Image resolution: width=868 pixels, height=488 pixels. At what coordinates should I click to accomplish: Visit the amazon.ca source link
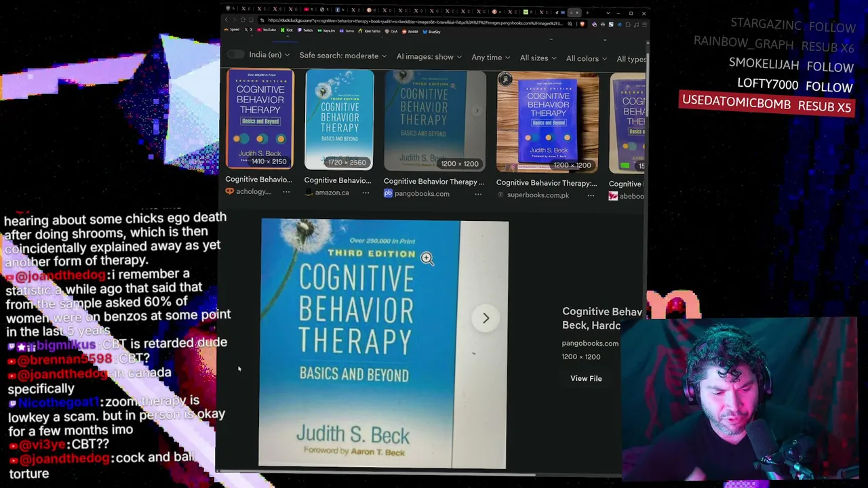pos(327,192)
